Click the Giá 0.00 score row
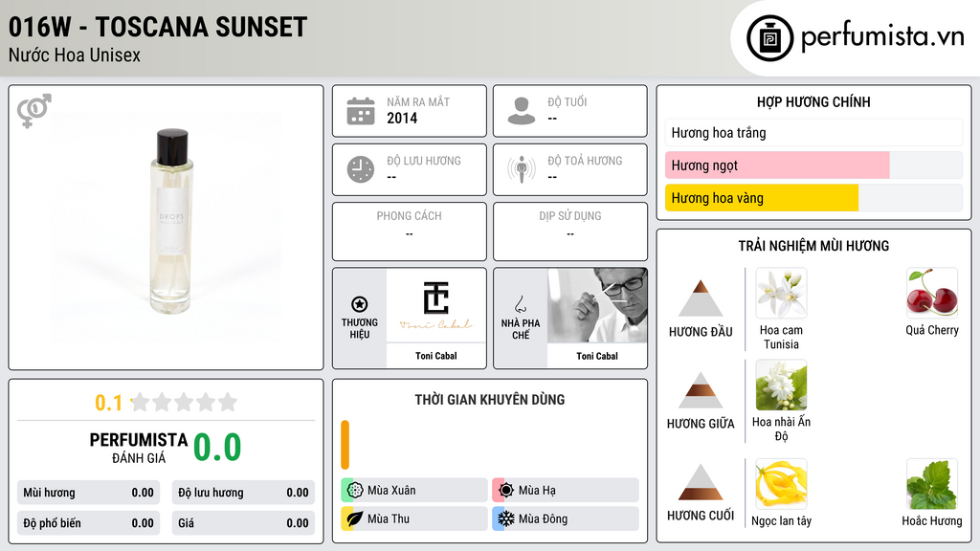The width and height of the screenshot is (980, 551). pyautogui.click(x=243, y=523)
